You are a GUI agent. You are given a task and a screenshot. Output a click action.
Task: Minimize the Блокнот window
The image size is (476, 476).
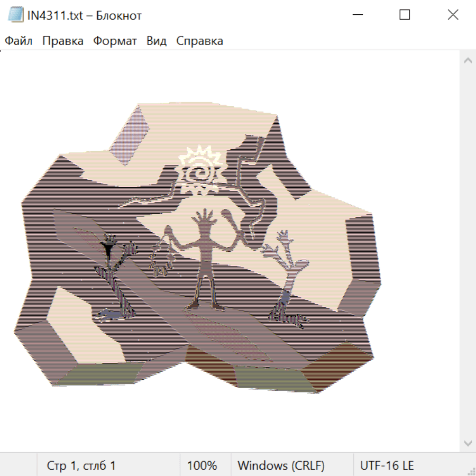pos(356,15)
